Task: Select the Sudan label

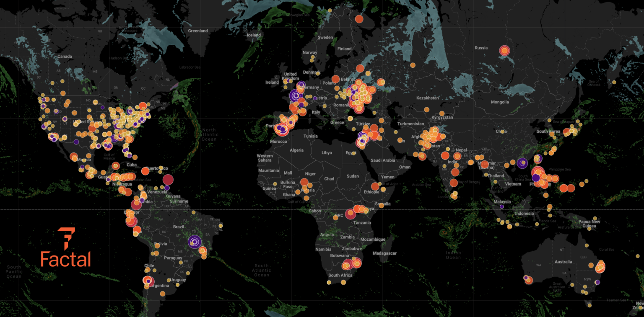Action: click(x=353, y=176)
